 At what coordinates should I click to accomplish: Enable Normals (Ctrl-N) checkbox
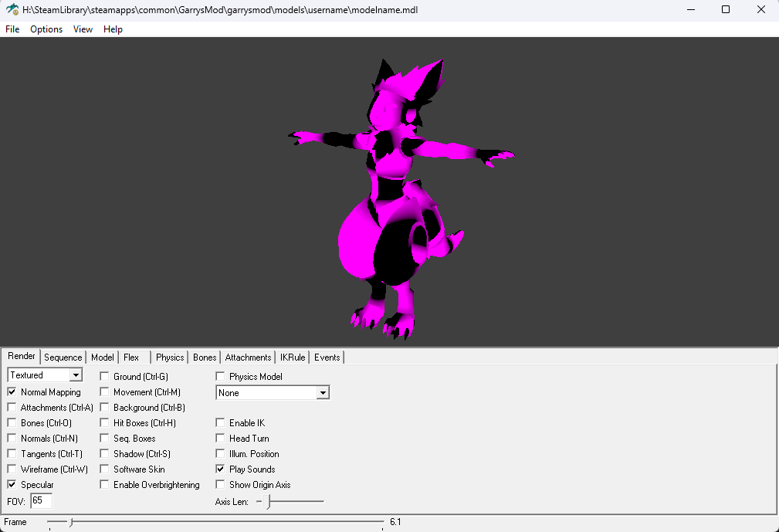[12, 438]
